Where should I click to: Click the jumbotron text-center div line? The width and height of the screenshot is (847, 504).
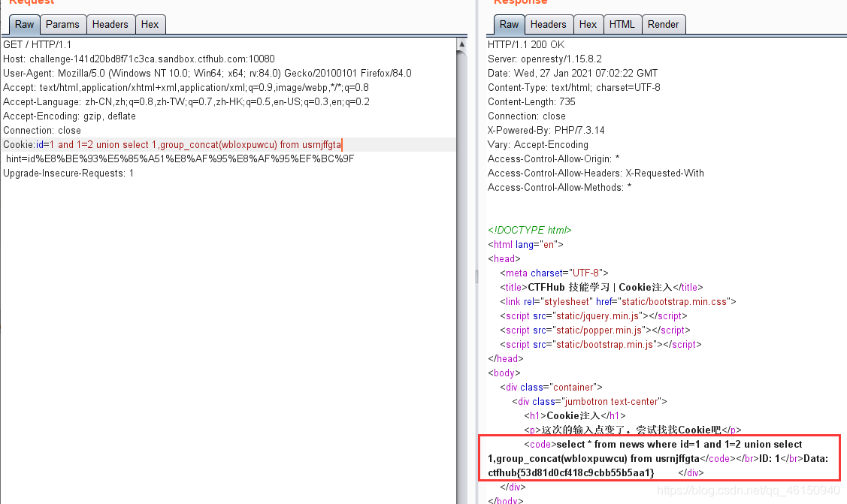pos(589,402)
